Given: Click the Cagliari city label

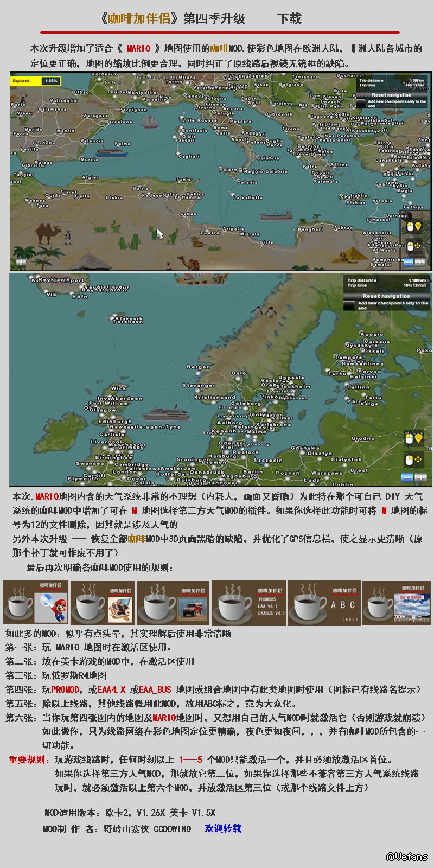Looking at the screenshot, I should (x=189, y=156).
